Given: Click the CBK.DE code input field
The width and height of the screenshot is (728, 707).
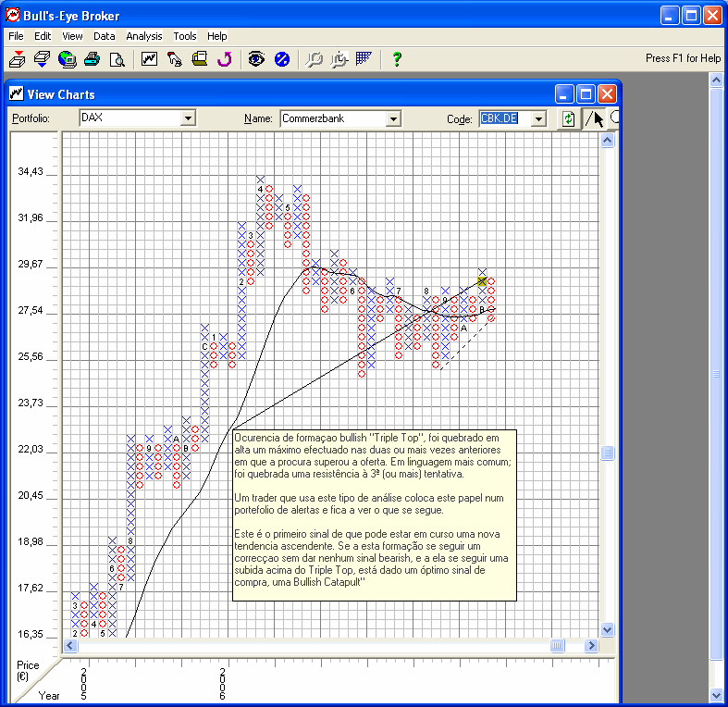Looking at the screenshot, I should [505, 118].
